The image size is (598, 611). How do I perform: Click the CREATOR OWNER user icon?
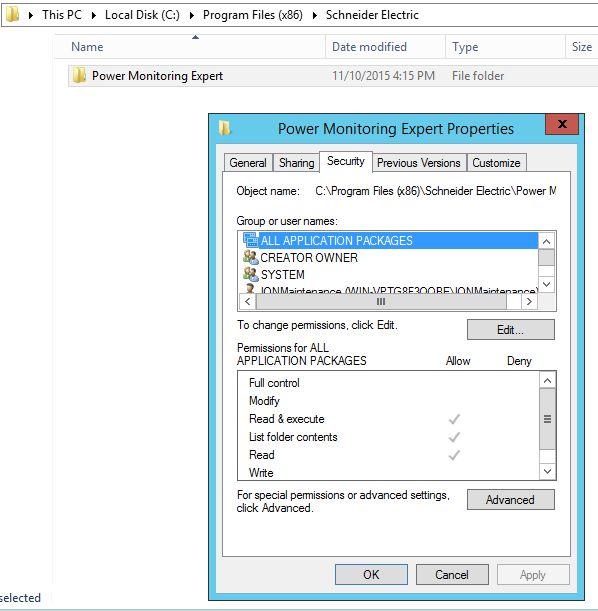[x=250, y=257]
